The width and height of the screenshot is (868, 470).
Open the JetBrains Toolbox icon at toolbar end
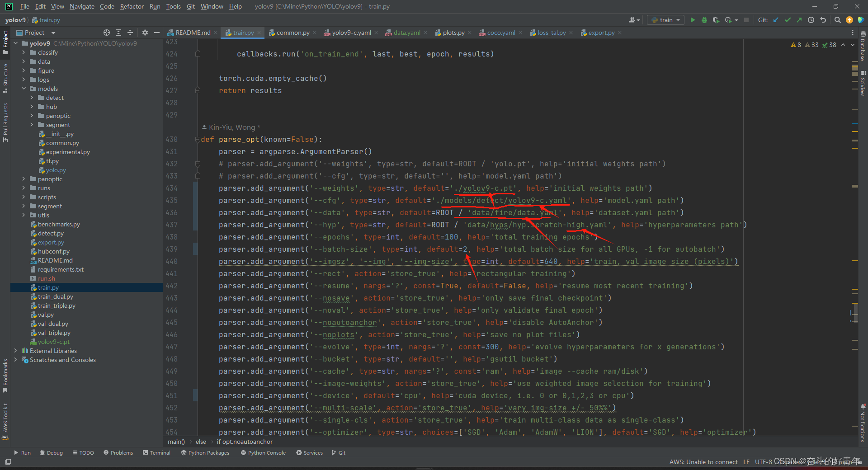(x=861, y=20)
